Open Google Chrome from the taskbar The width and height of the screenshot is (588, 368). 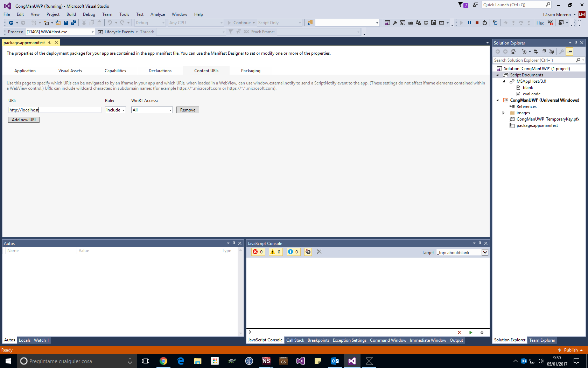click(163, 361)
